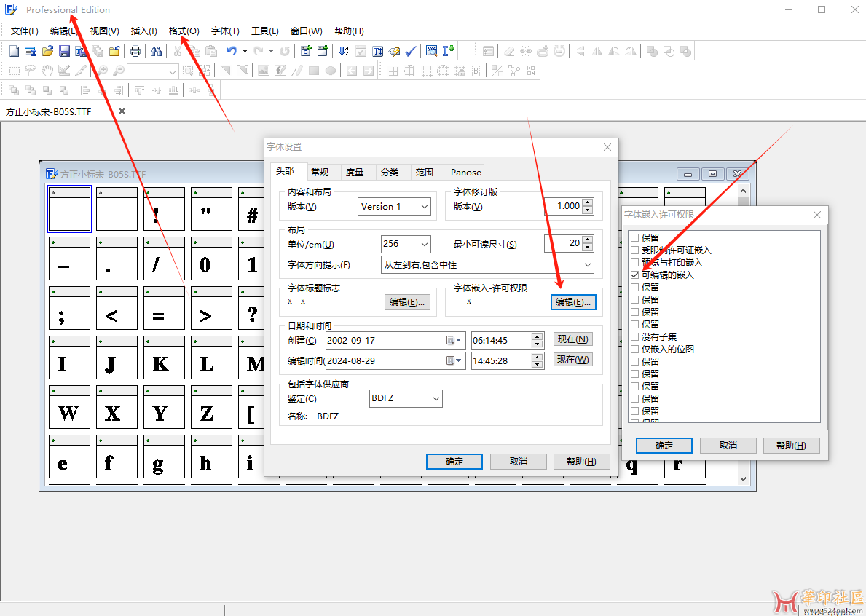Check the 受限制许可证嵌入 checkbox
This screenshot has height=616, width=866.
(634, 250)
